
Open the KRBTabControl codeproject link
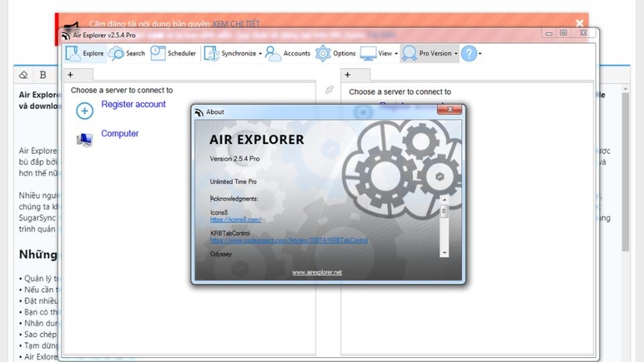289,240
